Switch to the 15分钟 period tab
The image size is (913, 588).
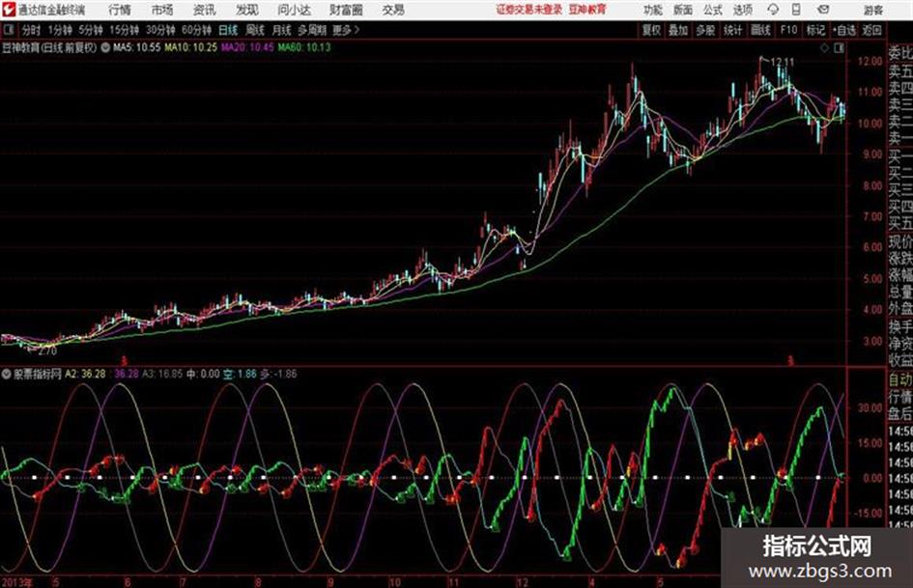[x=124, y=30]
